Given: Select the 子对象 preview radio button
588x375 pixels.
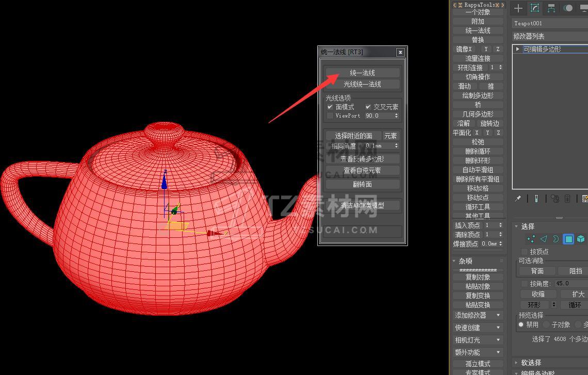Looking at the screenshot, I should coord(546,324).
